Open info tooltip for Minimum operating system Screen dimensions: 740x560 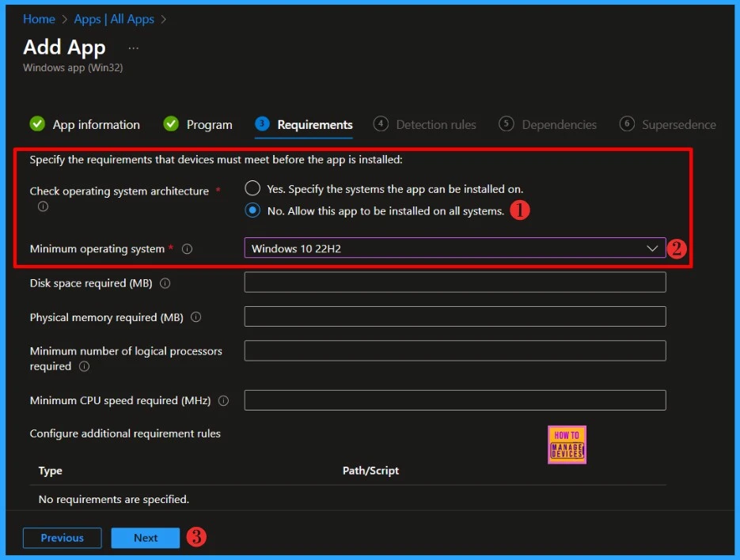(188, 249)
